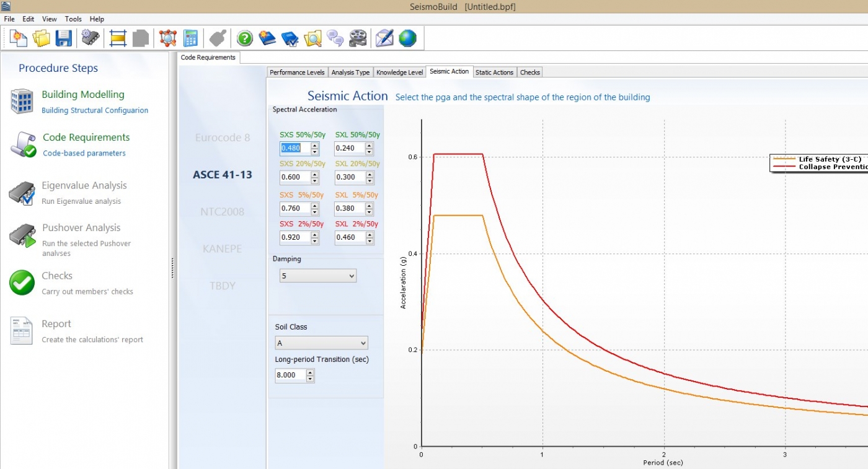Open the Help menu

coord(97,19)
